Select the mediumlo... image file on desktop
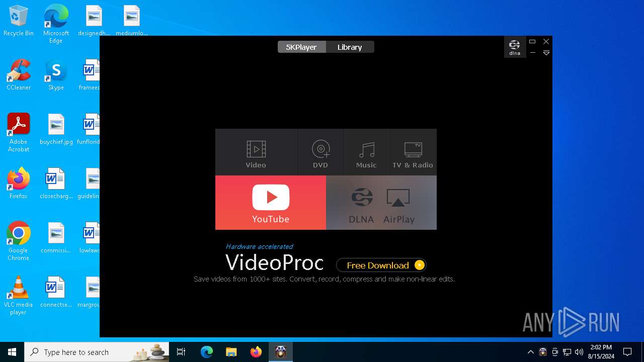The width and height of the screenshot is (644, 362). pyautogui.click(x=132, y=21)
